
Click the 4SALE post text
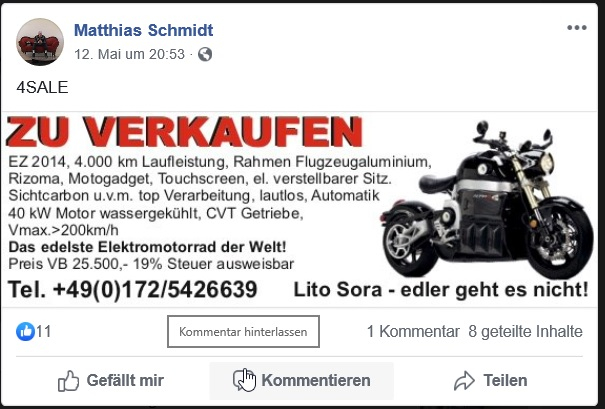coord(42,88)
